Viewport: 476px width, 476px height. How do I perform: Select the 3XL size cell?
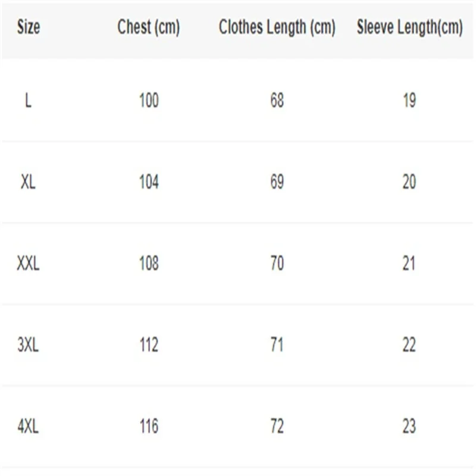(x=28, y=345)
